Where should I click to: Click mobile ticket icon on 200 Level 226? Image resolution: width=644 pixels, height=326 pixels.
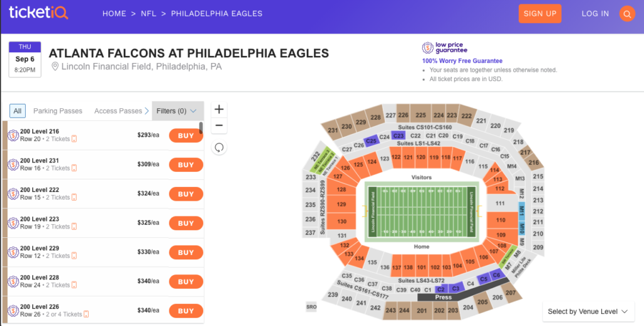[x=86, y=314]
